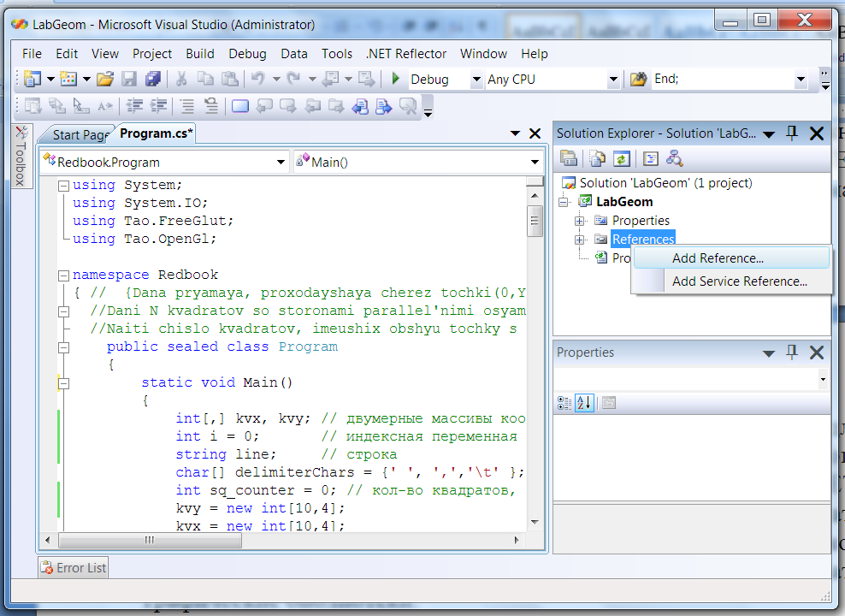The image size is (845, 616).
Task: Click the code editor vertical scrollbar thumb
Action: point(535,221)
